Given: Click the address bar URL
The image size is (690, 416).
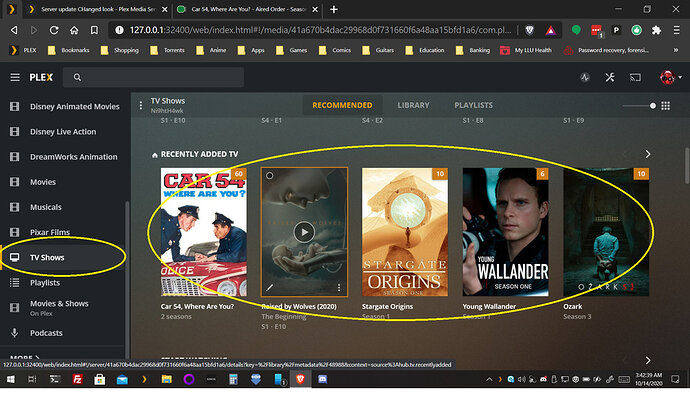Looking at the screenshot, I should coord(320,30).
